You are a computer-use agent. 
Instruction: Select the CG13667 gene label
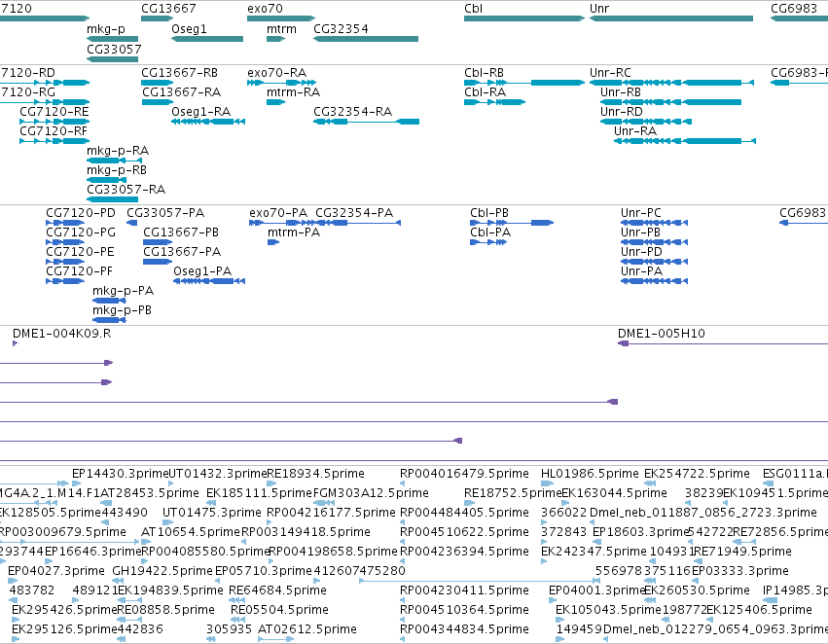(168, 9)
